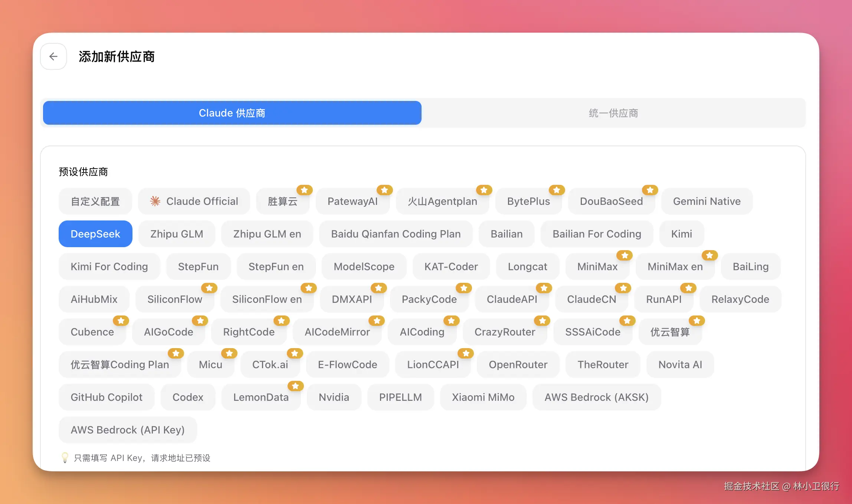Image resolution: width=852 pixels, height=504 pixels.
Task: Choose Claude Official preset
Action: click(194, 201)
